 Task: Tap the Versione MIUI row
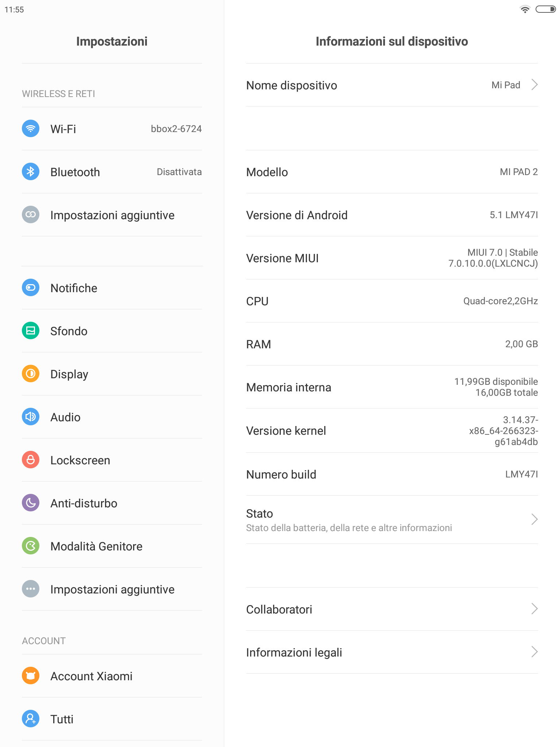tap(392, 258)
